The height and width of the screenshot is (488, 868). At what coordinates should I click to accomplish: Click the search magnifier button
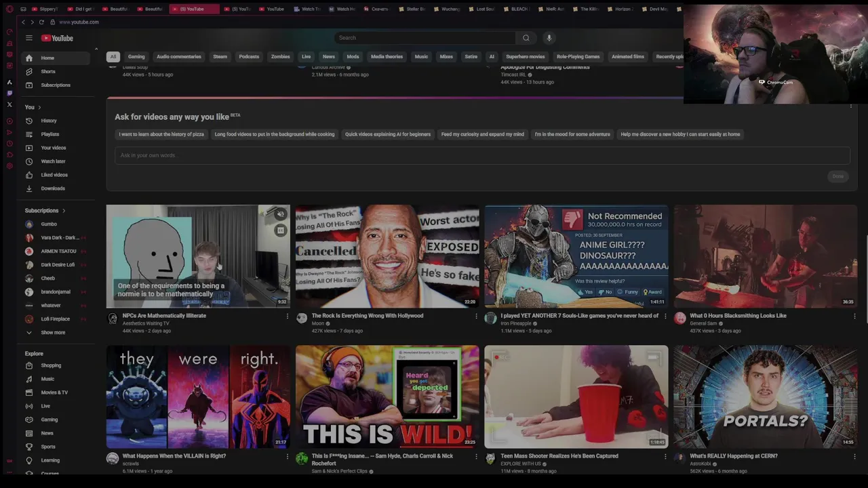[526, 38]
